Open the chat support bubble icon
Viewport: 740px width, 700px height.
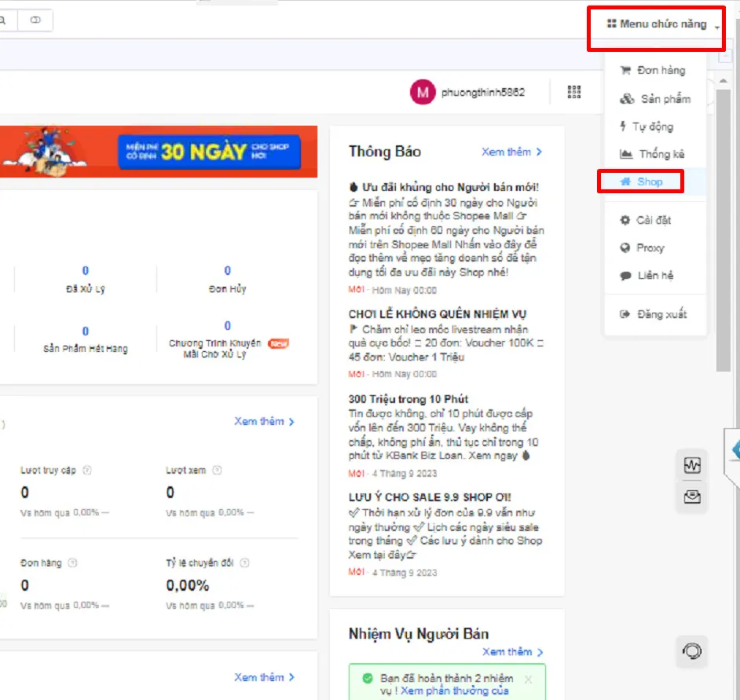click(x=692, y=651)
